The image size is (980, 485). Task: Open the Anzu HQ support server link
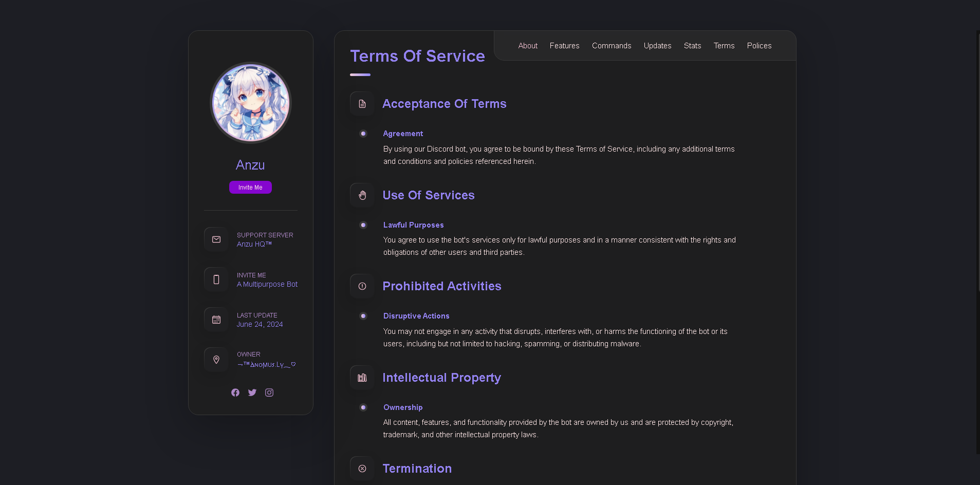coord(254,244)
